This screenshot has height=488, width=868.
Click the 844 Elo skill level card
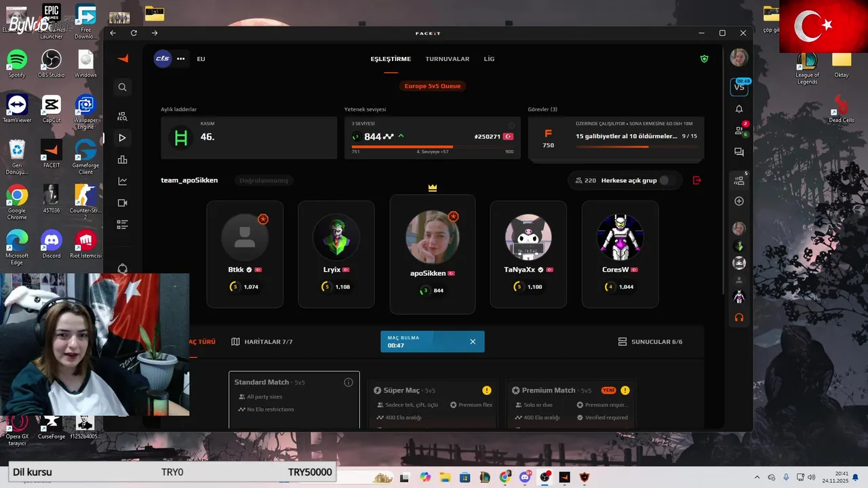click(433, 138)
